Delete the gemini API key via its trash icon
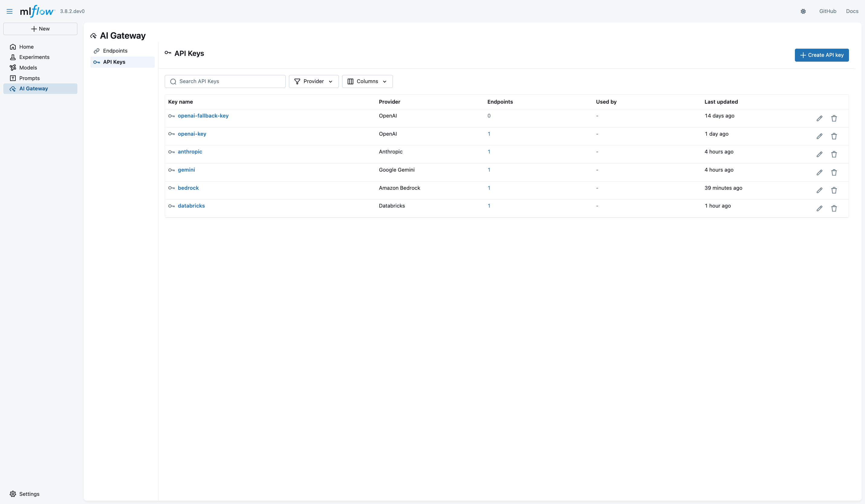This screenshot has height=504, width=865. 834,172
